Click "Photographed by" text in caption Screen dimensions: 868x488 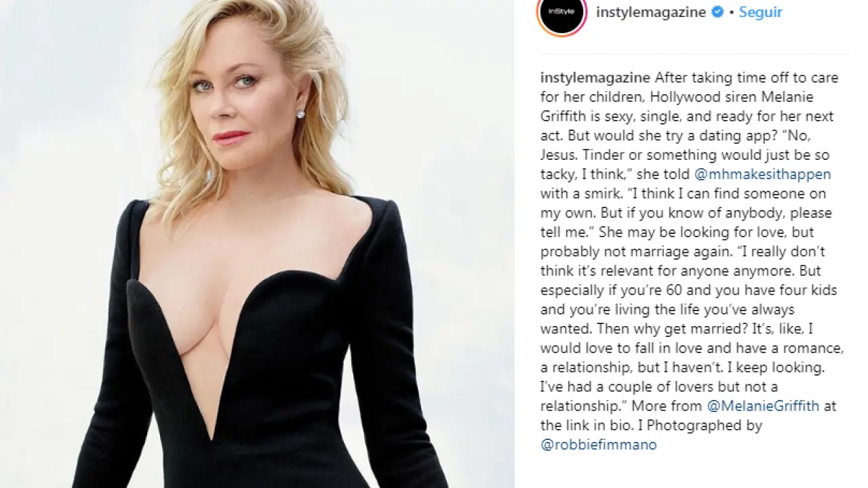click(698, 426)
